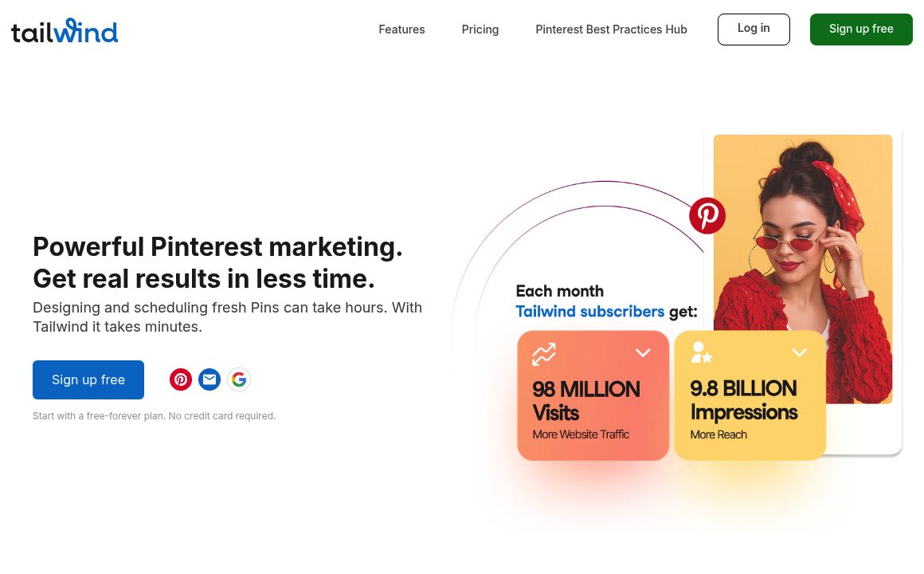Viewport: 924px width, 574px height.
Task: Click the large Pinterest badge on the hero image
Action: click(707, 215)
